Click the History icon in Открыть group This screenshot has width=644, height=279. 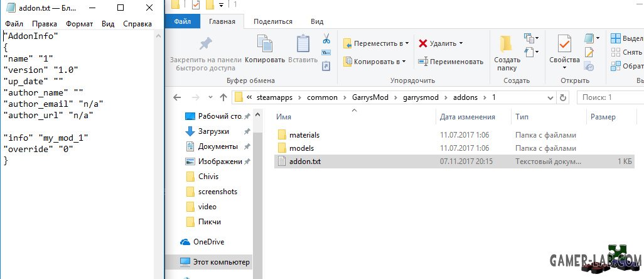click(589, 66)
